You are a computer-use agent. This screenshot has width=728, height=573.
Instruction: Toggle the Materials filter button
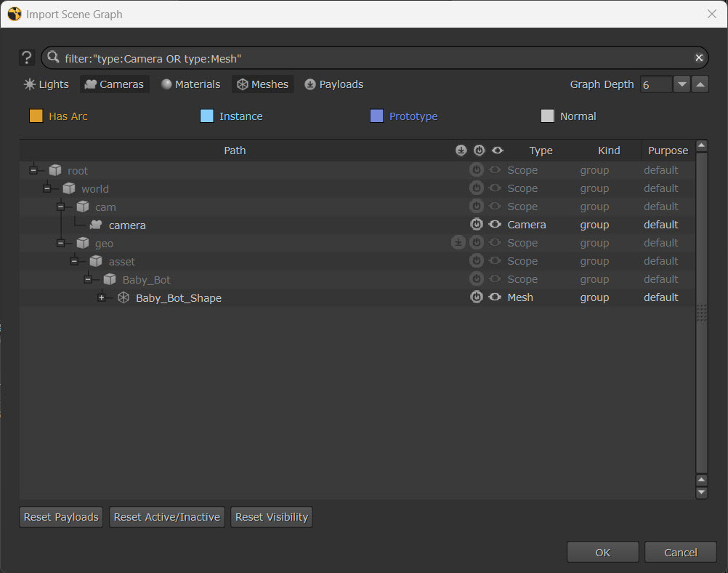[x=190, y=84]
